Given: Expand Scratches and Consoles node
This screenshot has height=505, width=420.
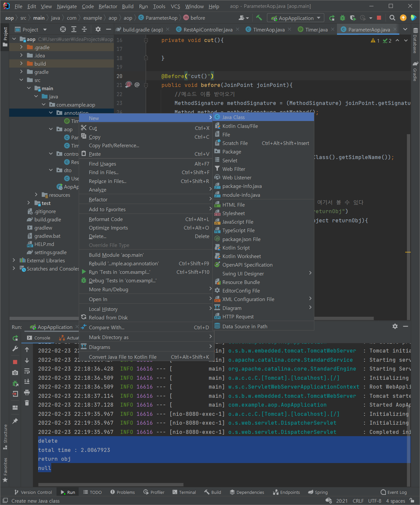Looking at the screenshot, I should [14, 269].
